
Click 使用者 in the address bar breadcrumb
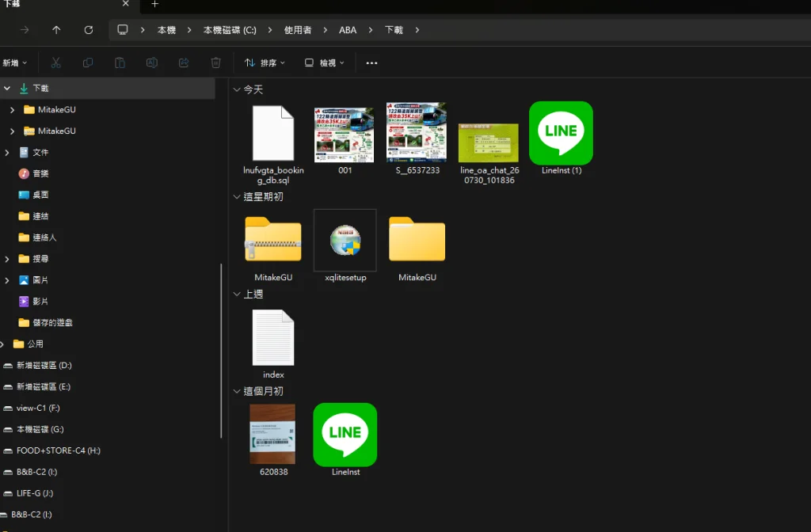point(298,30)
